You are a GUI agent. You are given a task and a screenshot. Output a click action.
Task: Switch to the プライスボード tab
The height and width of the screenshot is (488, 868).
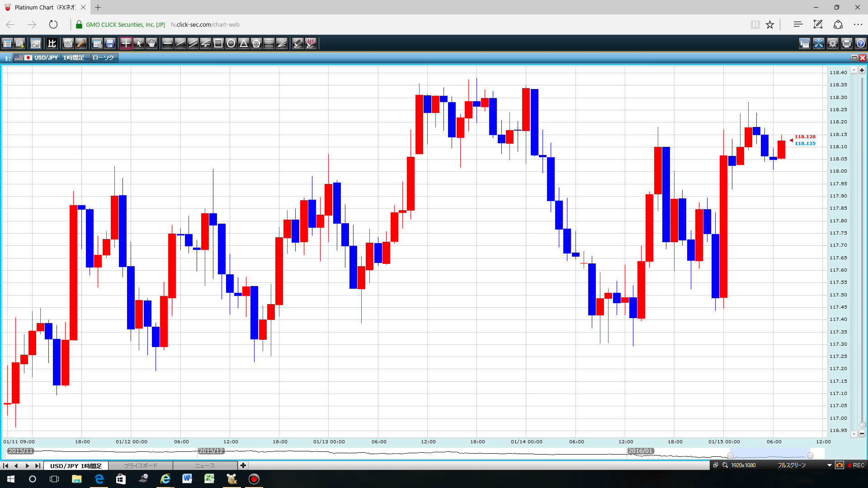(x=141, y=465)
